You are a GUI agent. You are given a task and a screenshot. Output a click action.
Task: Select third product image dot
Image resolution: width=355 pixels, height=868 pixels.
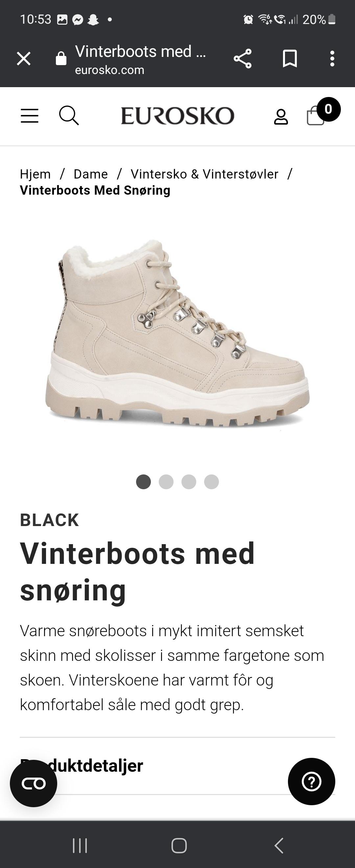pyautogui.click(x=189, y=482)
